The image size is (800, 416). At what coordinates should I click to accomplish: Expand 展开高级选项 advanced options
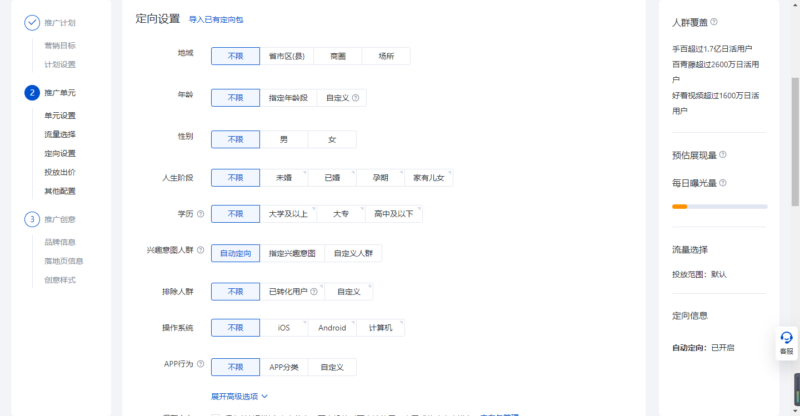(240, 395)
